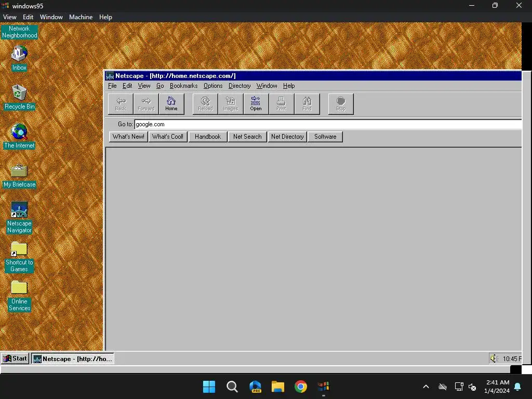The width and height of the screenshot is (532, 399).
Task: Click the Netscape taskbar button
Action: point(73,358)
